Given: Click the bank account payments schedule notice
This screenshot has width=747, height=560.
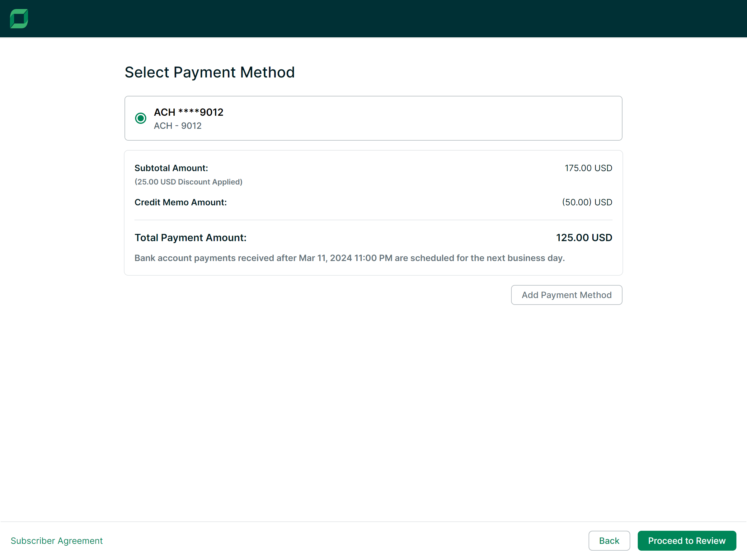Looking at the screenshot, I should pyautogui.click(x=350, y=258).
